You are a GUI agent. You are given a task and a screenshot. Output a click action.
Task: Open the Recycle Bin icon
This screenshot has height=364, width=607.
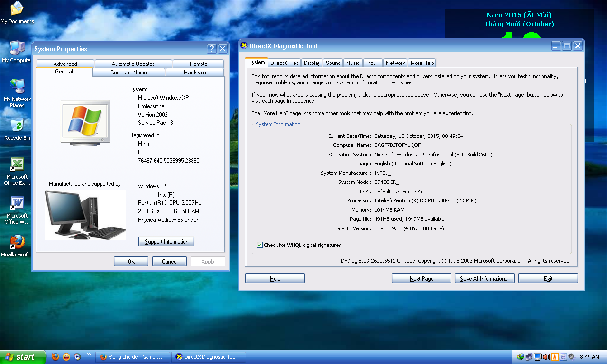pyautogui.click(x=17, y=129)
